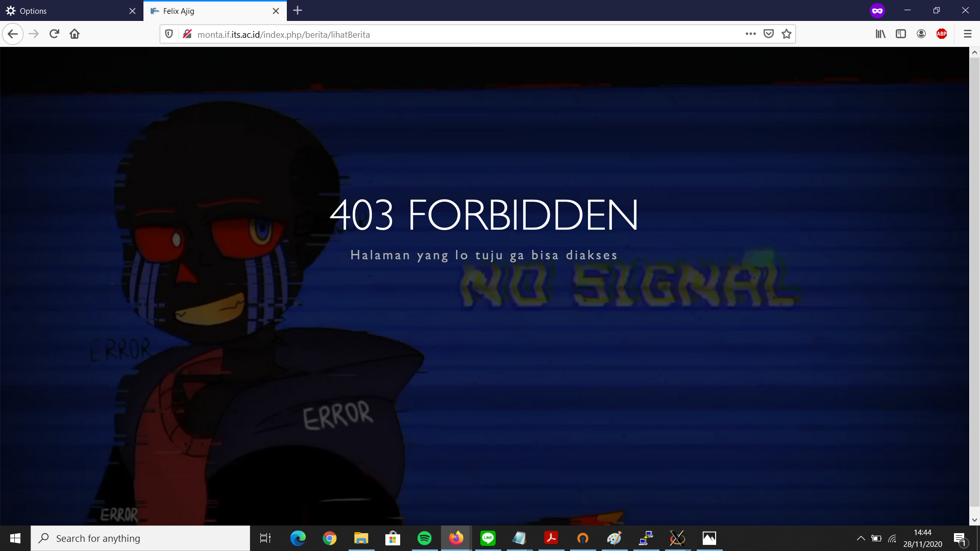Close the Felix Ajig tab

click(276, 11)
